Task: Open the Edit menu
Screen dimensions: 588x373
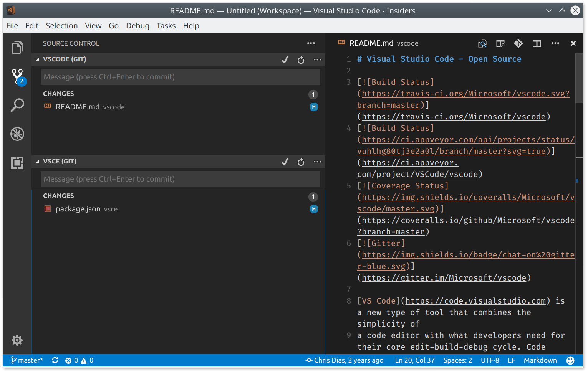Action: [x=32, y=26]
